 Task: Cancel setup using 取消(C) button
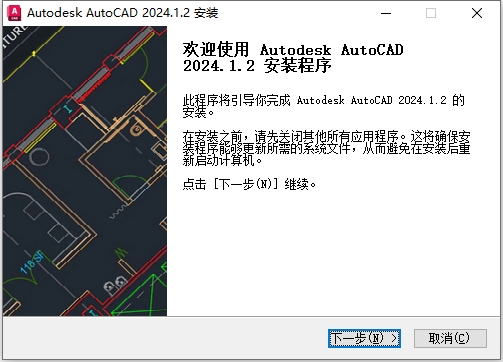click(450, 338)
